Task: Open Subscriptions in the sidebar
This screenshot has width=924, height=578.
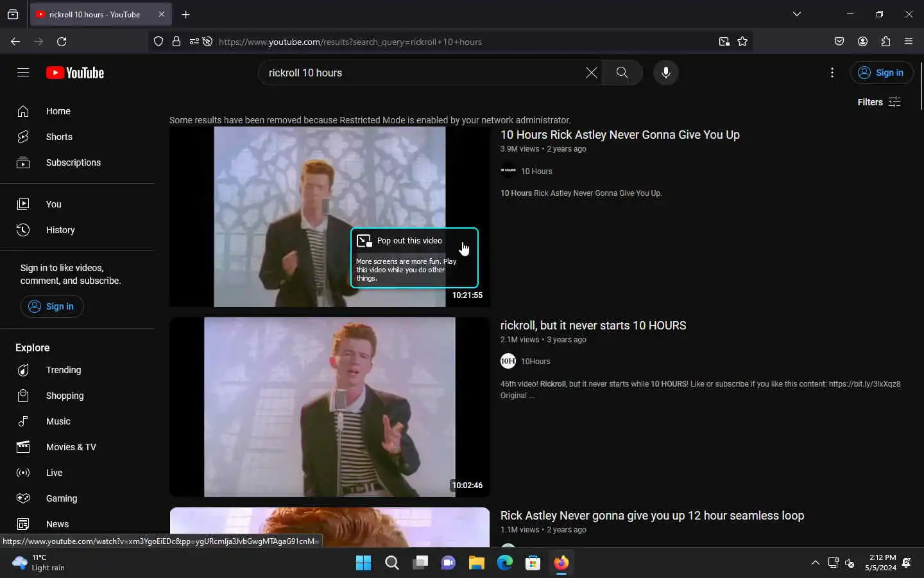Action: tap(77, 162)
